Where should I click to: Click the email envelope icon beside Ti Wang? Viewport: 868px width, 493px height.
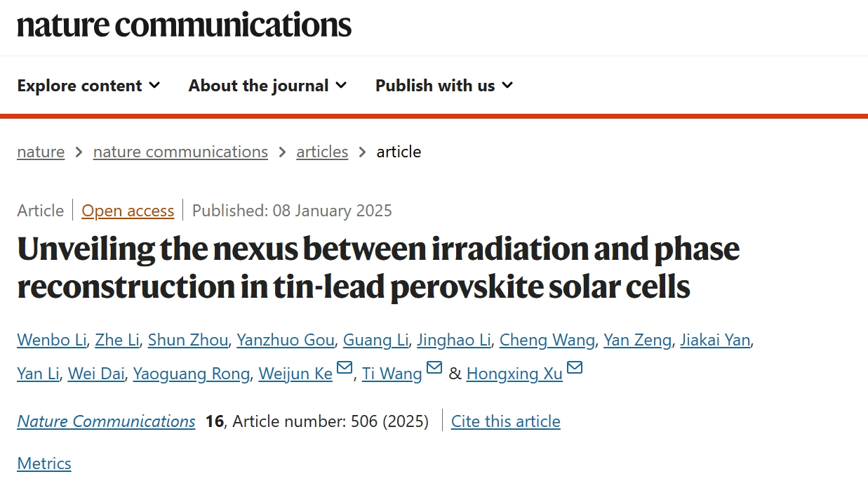(434, 368)
